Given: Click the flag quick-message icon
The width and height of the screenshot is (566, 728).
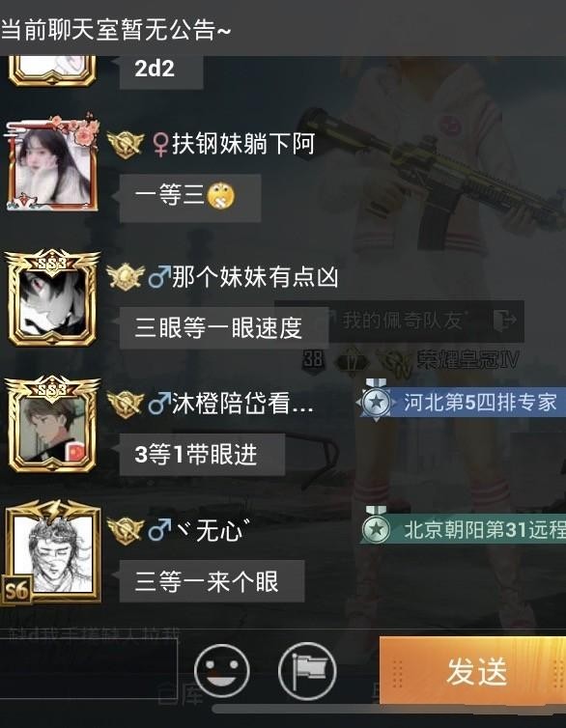Looking at the screenshot, I should (x=307, y=671).
